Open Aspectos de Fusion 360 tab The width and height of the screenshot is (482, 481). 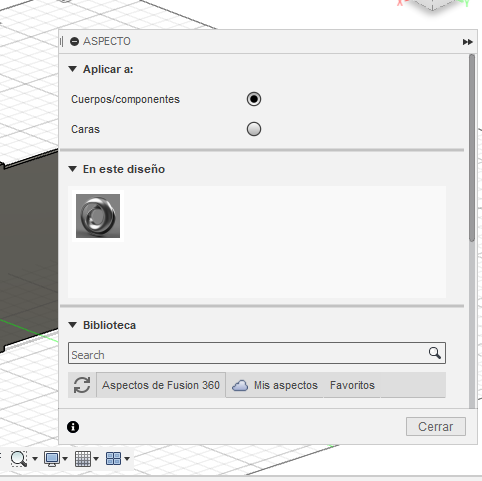[x=161, y=385]
